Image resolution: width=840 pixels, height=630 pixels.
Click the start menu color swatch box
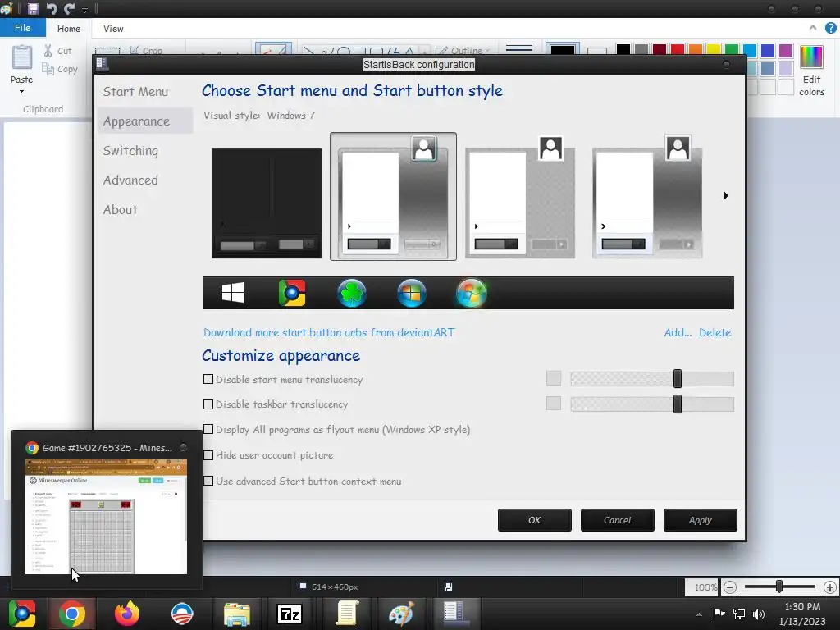click(554, 378)
